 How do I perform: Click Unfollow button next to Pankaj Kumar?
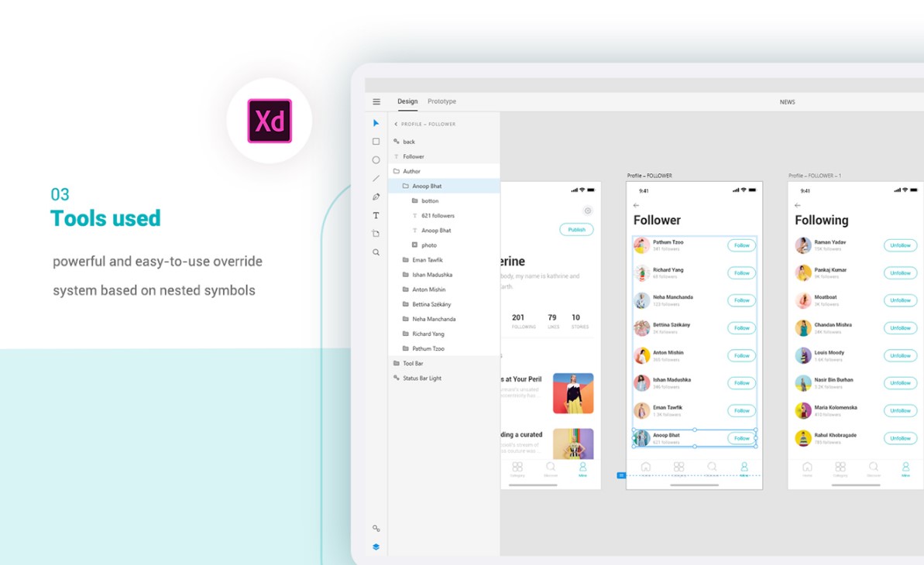(x=901, y=272)
